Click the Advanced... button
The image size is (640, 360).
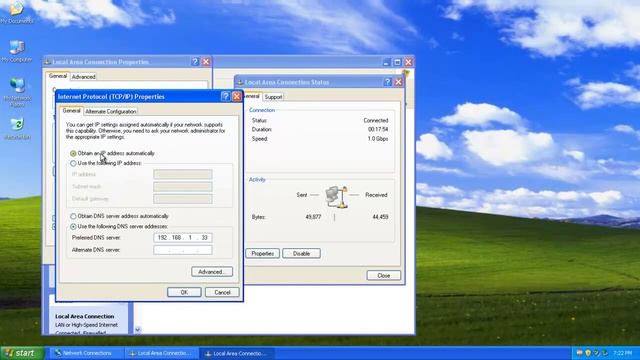point(212,272)
